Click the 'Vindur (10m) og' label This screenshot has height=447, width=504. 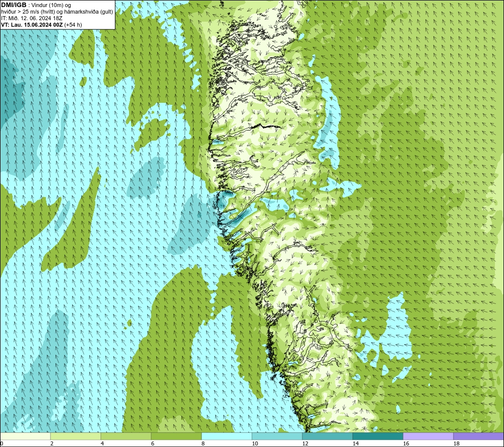point(51,6)
